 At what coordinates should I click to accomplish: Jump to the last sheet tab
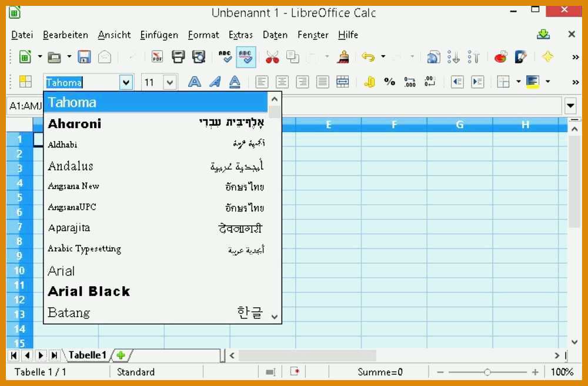(54, 355)
